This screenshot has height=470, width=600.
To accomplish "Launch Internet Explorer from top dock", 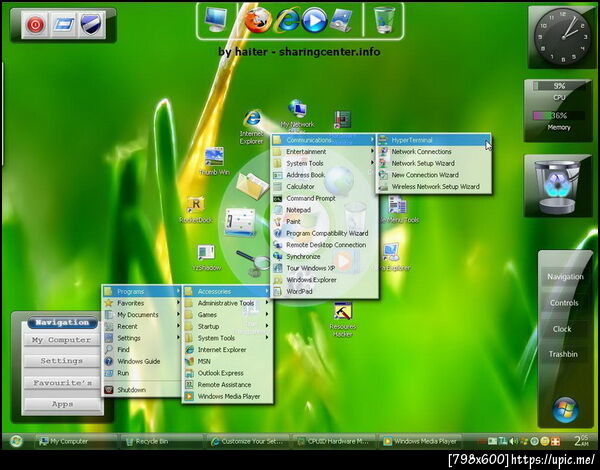I will tap(287, 20).
